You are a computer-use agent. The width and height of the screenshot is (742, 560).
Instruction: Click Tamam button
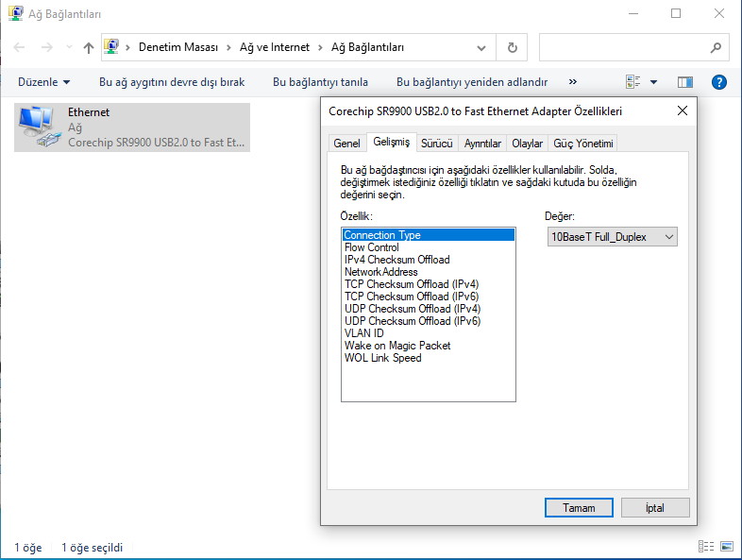click(579, 508)
